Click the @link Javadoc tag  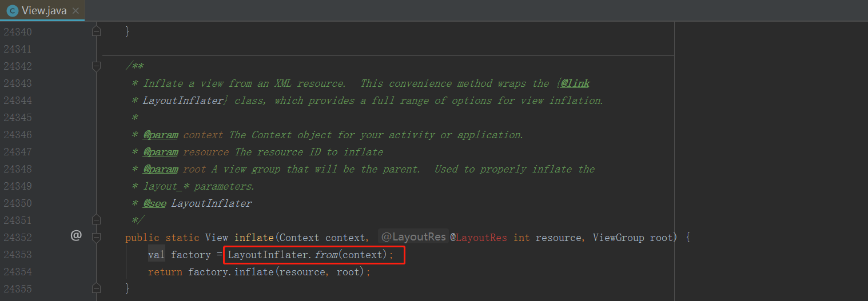point(575,83)
